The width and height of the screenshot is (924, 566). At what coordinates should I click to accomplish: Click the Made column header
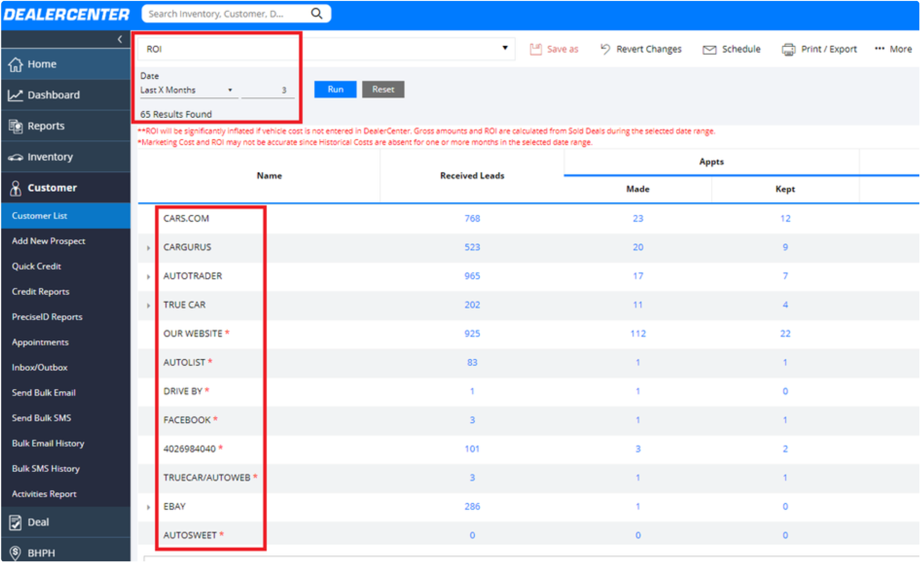(x=638, y=190)
